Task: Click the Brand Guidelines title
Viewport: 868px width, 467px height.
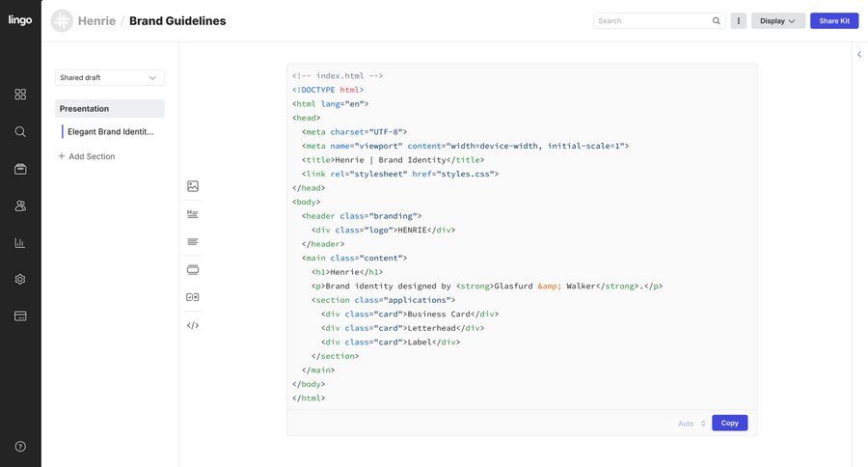Action: (177, 21)
